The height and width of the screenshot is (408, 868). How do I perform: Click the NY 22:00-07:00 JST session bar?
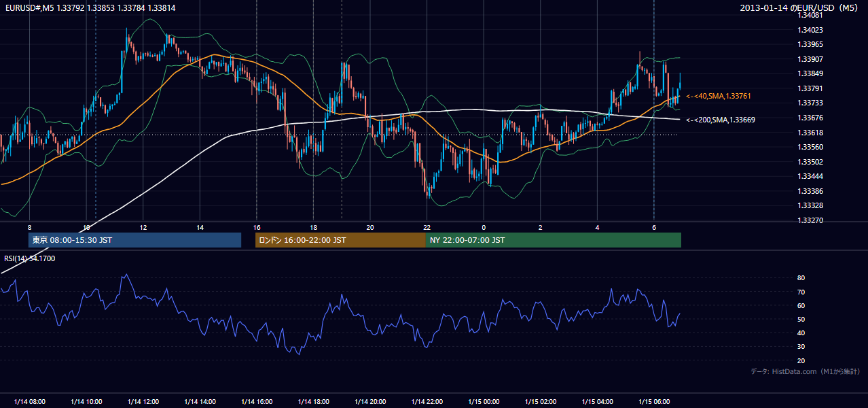pos(554,240)
